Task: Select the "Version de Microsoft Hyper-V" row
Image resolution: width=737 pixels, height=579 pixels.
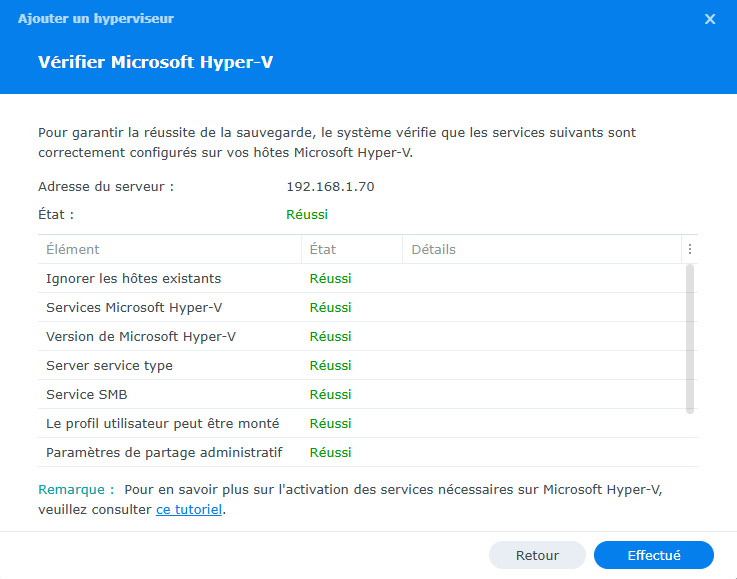Action: [141, 336]
